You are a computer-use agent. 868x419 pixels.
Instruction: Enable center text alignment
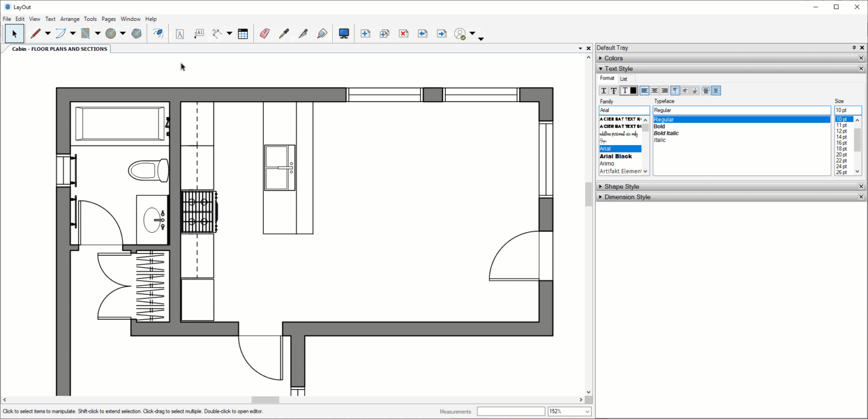point(654,90)
